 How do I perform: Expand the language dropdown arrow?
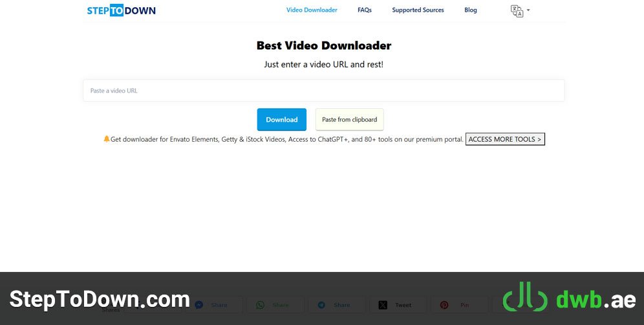click(528, 10)
